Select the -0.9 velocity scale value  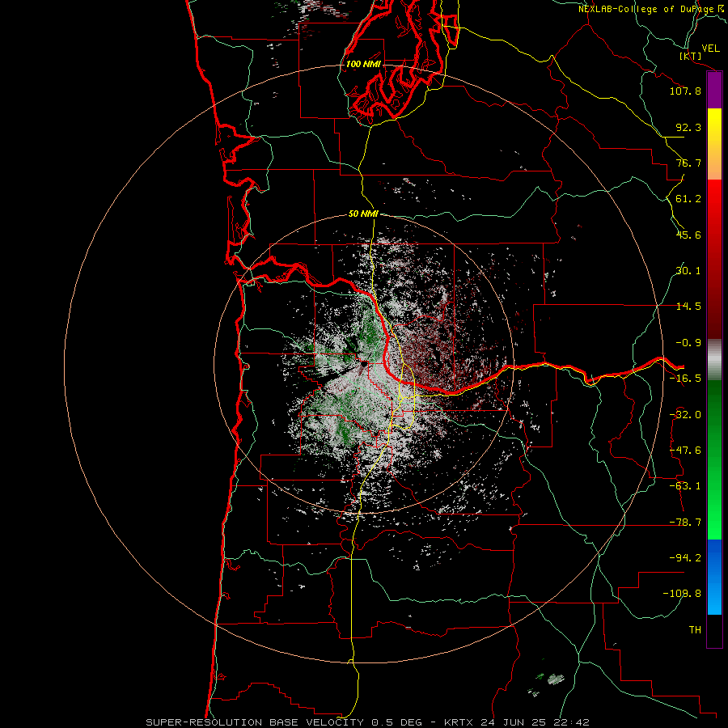[688, 343]
